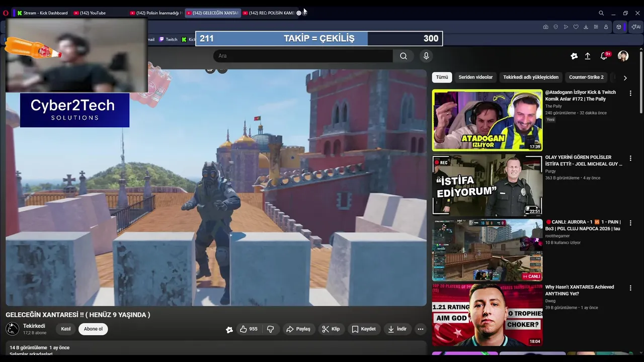Launch the Opera AI assistant button

(635, 27)
